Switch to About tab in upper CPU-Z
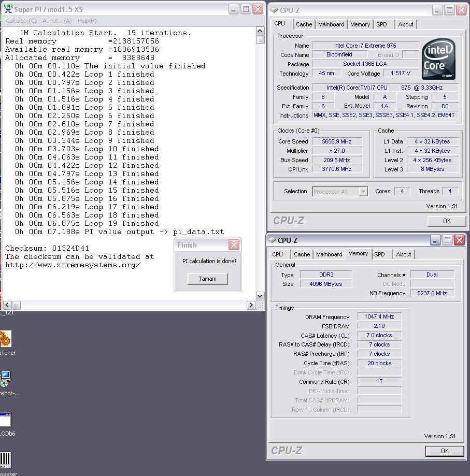This screenshot has height=476, width=470. click(x=405, y=24)
